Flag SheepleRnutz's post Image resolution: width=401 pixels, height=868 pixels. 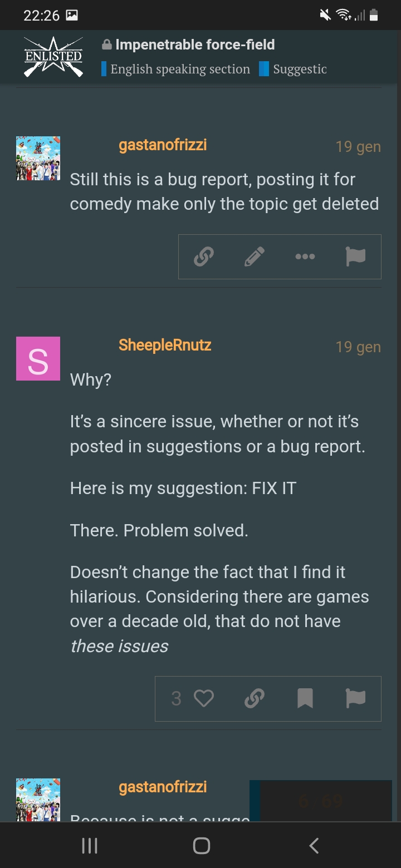click(355, 698)
